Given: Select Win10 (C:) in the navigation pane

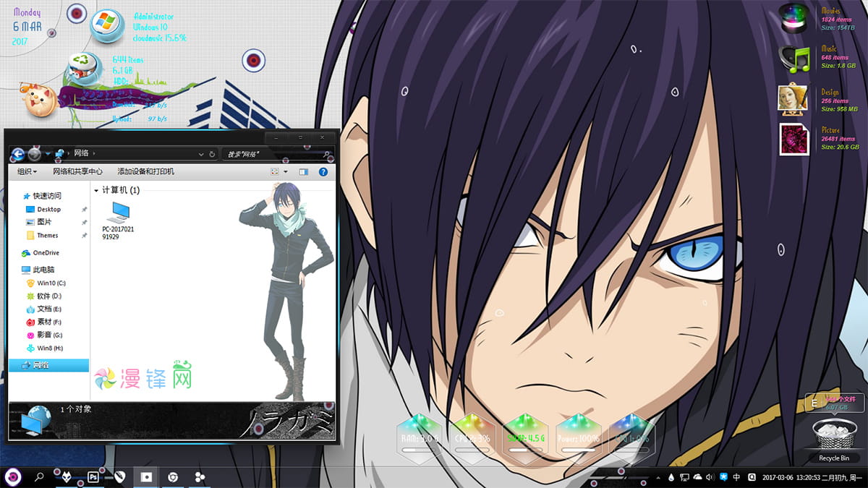Looking at the screenshot, I should click(x=51, y=283).
